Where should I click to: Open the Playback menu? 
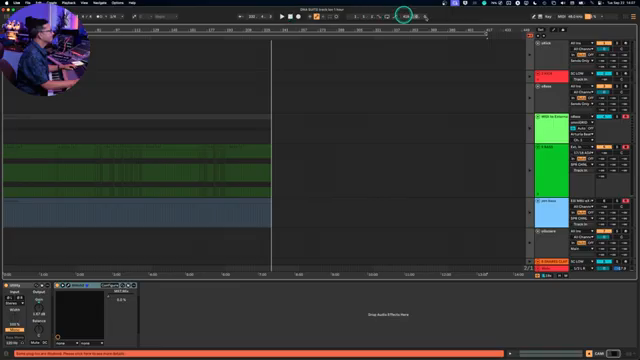point(69,3)
